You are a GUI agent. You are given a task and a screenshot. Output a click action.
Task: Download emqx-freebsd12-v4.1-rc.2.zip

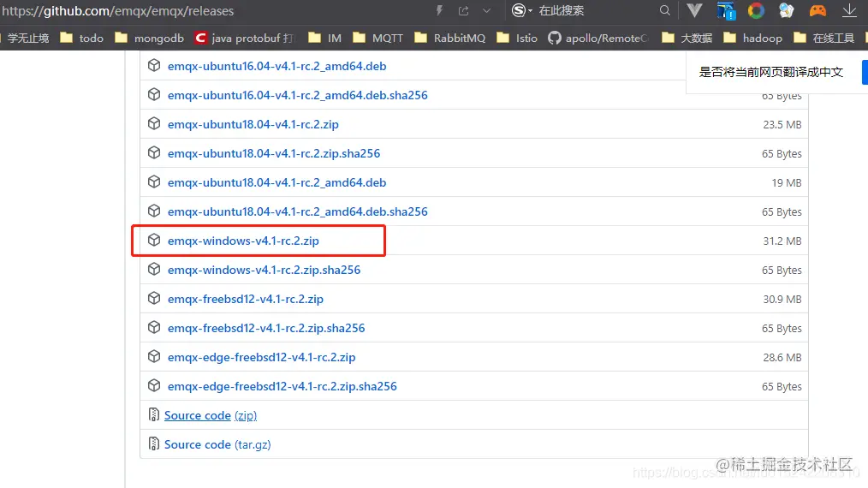(x=245, y=299)
